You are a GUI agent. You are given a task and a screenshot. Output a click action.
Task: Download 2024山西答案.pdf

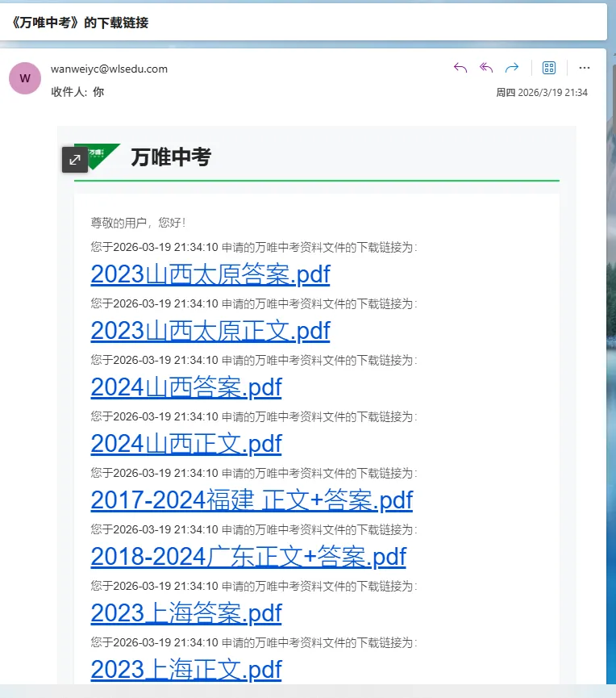pos(186,387)
